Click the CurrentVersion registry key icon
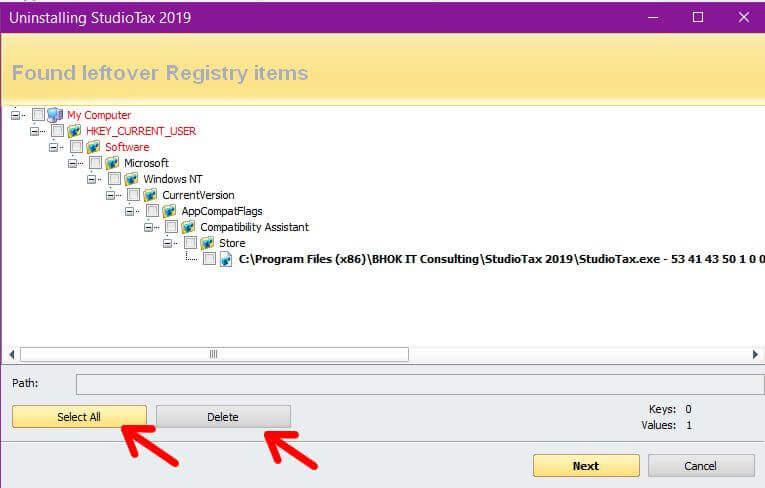 [150, 195]
